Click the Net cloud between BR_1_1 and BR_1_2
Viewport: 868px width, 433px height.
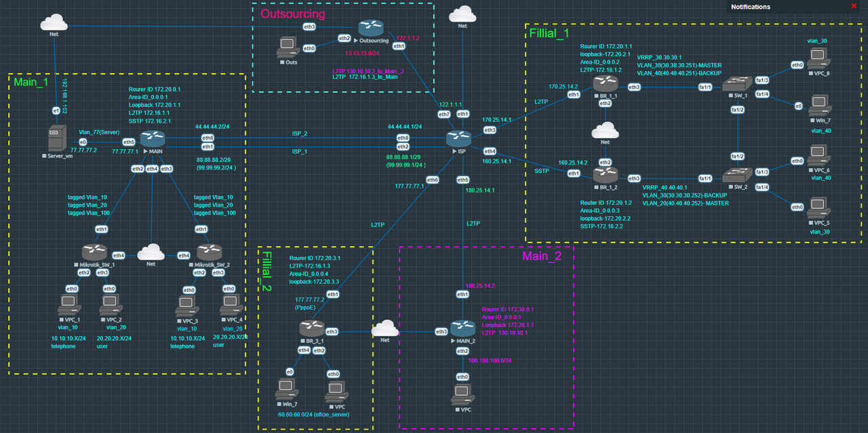(x=606, y=129)
